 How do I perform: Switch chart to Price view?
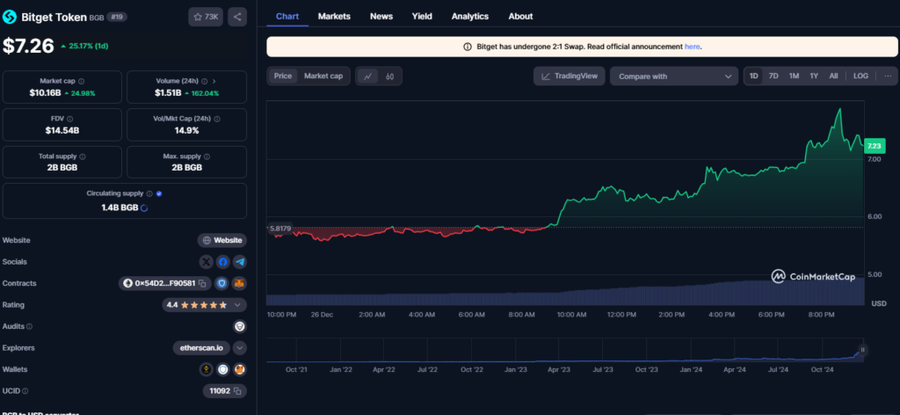pyautogui.click(x=282, y=76)
